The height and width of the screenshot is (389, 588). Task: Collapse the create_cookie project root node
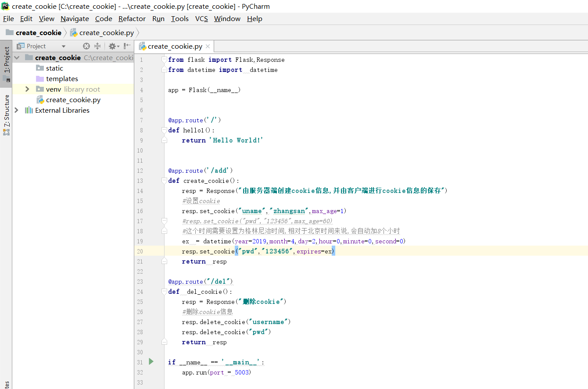click(17, 57)
